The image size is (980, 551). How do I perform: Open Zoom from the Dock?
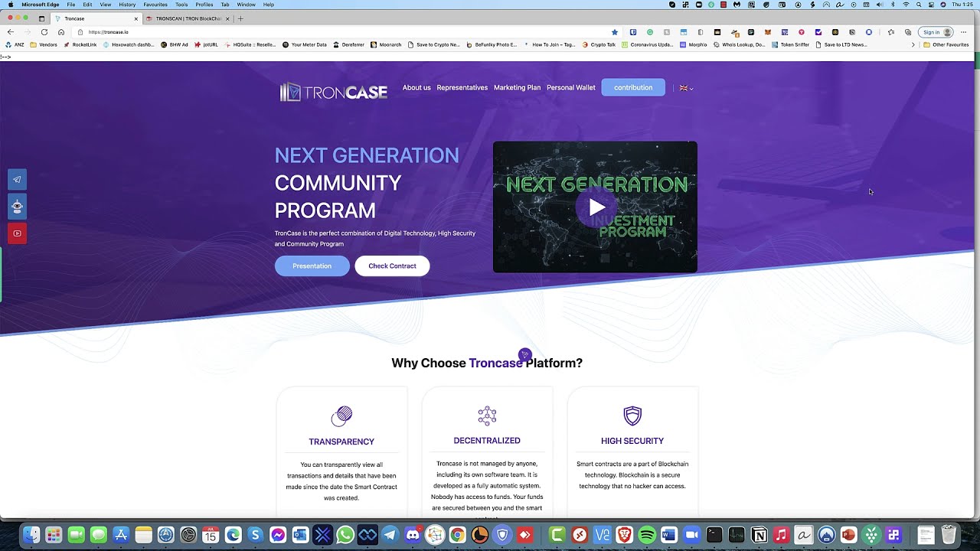[x=691, y=535]
